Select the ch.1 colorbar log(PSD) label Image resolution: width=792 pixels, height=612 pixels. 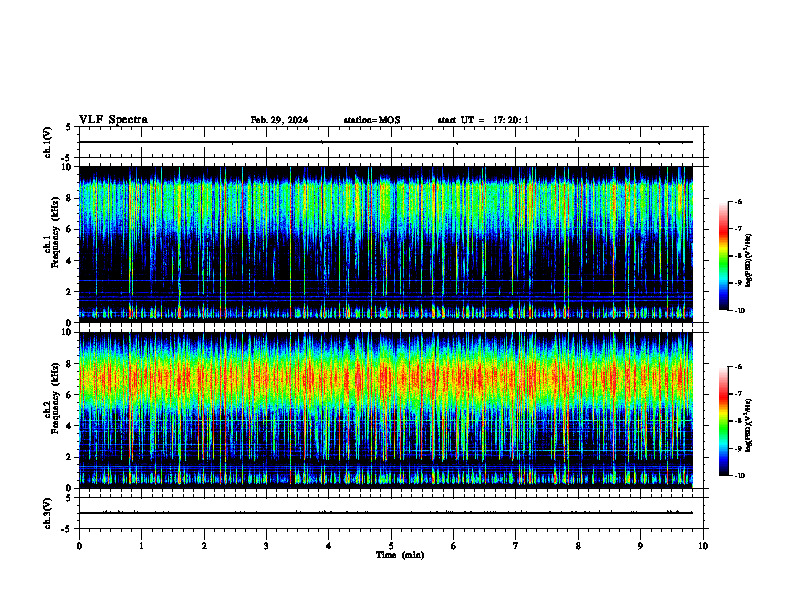[x=749, y=261]
